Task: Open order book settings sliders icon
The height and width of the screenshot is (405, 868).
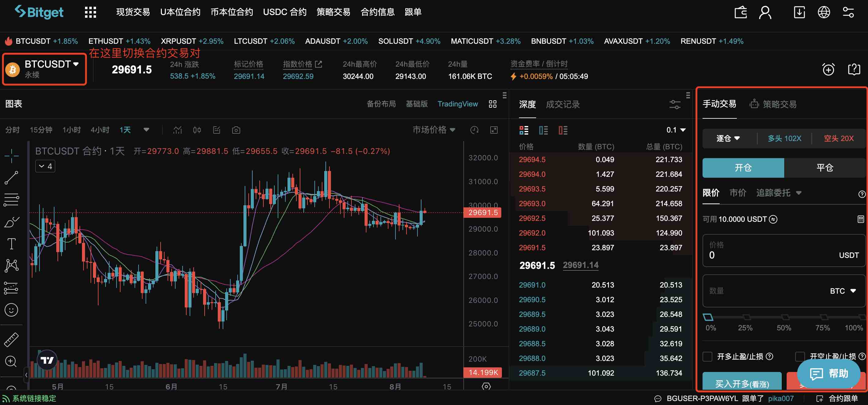Action: 675,105
